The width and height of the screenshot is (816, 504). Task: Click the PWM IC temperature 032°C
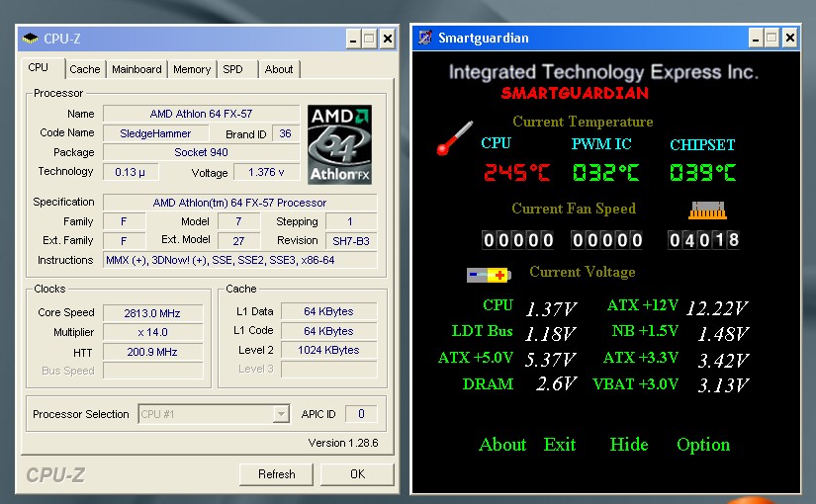(605, 172)
